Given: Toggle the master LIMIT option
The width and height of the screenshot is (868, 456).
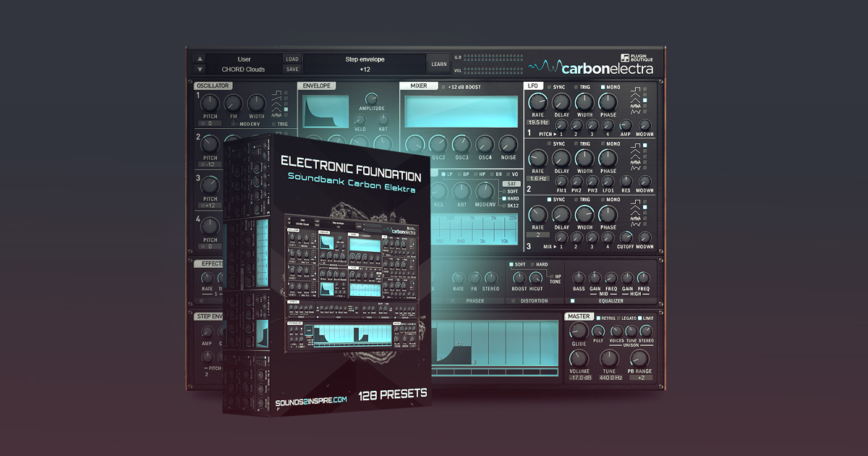Looking at the screenshot, I should point(641,317).
